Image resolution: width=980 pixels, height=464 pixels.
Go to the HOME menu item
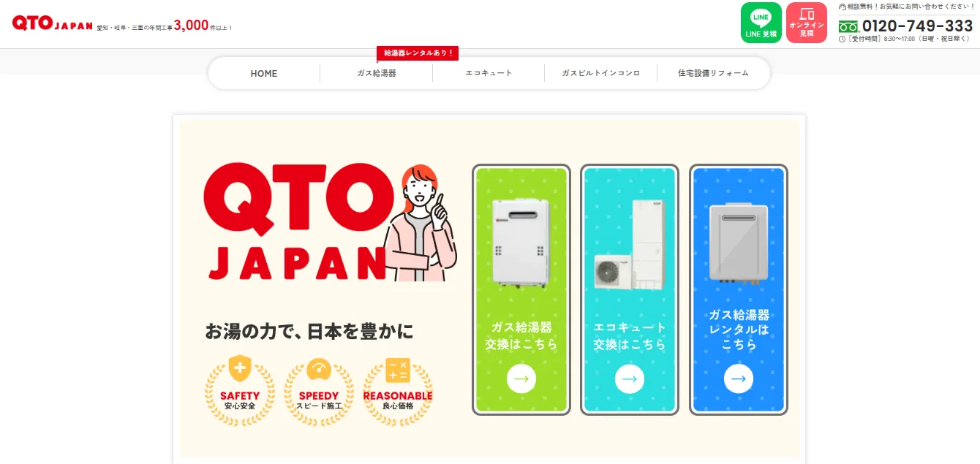264,73
